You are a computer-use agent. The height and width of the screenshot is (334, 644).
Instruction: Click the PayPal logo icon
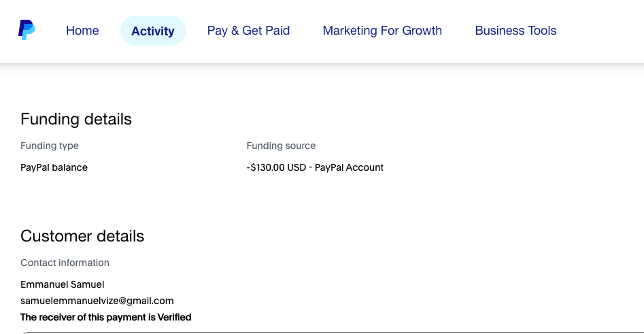(x=27, y=30)
